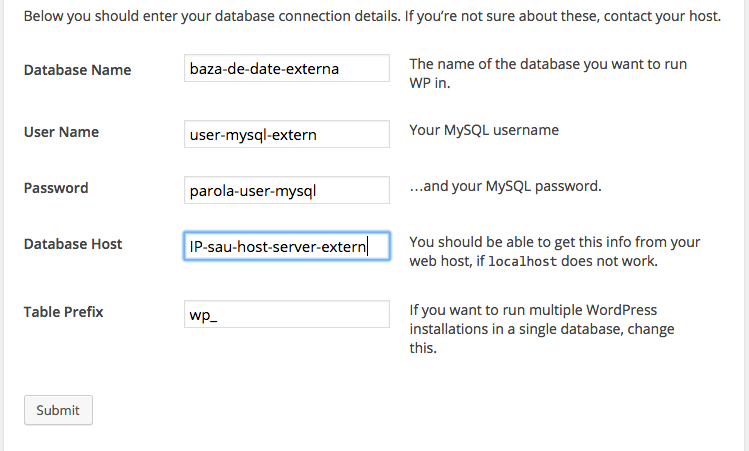Click the Submit button
749x451 pixels.
click(58, 410)
